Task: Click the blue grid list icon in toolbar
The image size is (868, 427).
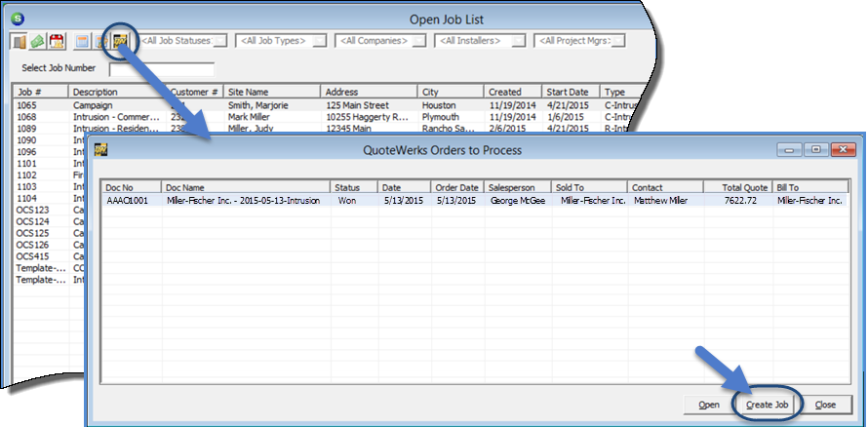Action: point(83,41)
